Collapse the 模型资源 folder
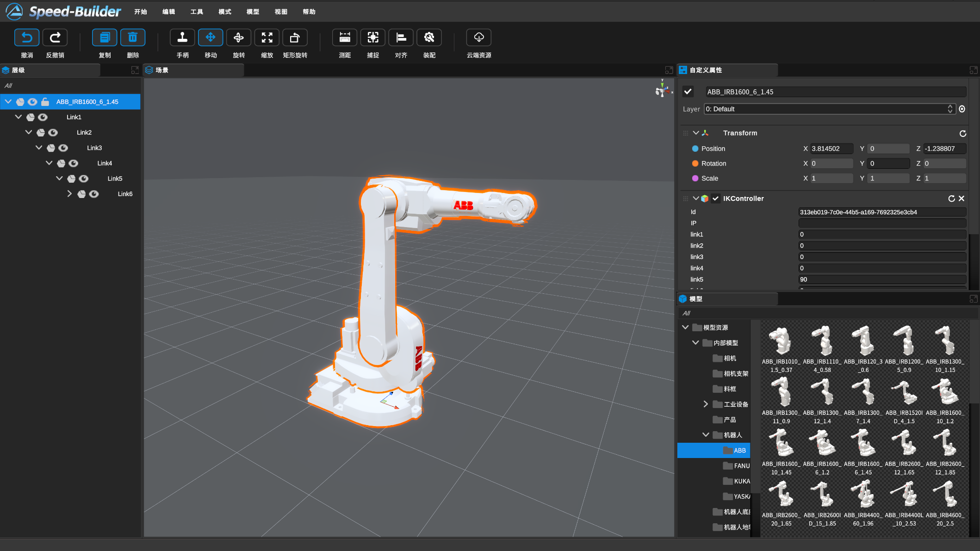Viewport: 980px width, 551px height. [686, 327]
